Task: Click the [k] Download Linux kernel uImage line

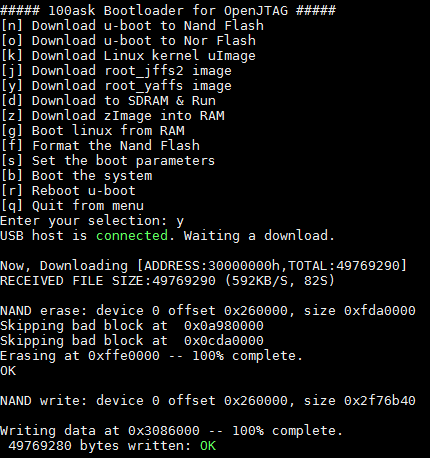Action: tap(128, 56)
